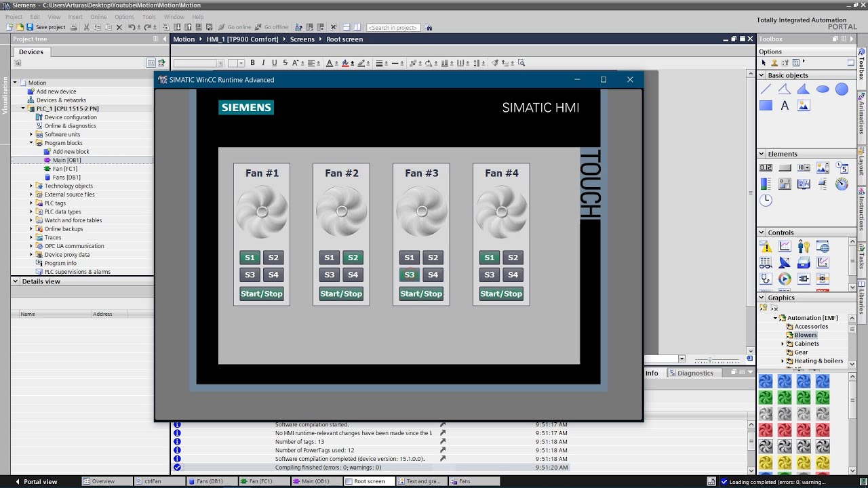Open the font color picker
Screen dimensions: 868x488
point(331,63)
